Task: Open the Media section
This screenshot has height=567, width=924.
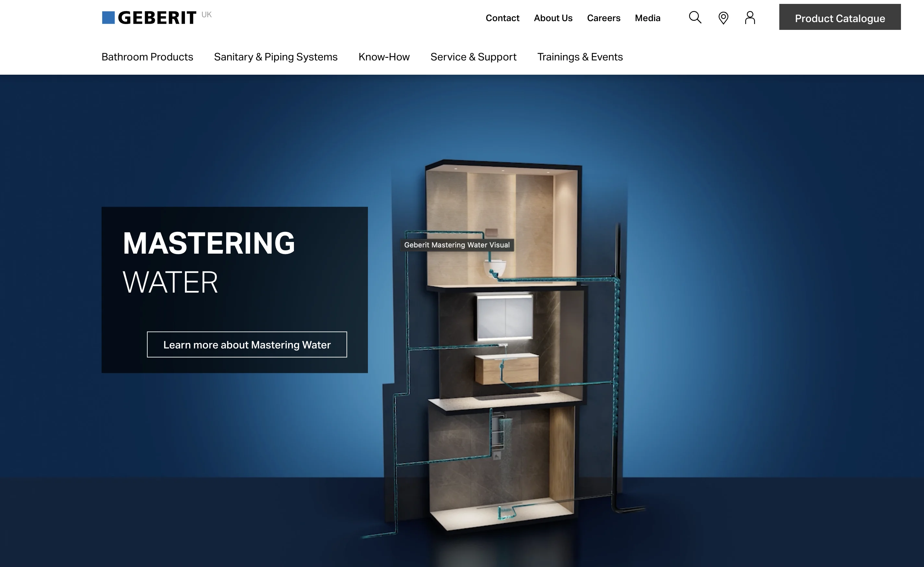Action: point(648,18)
